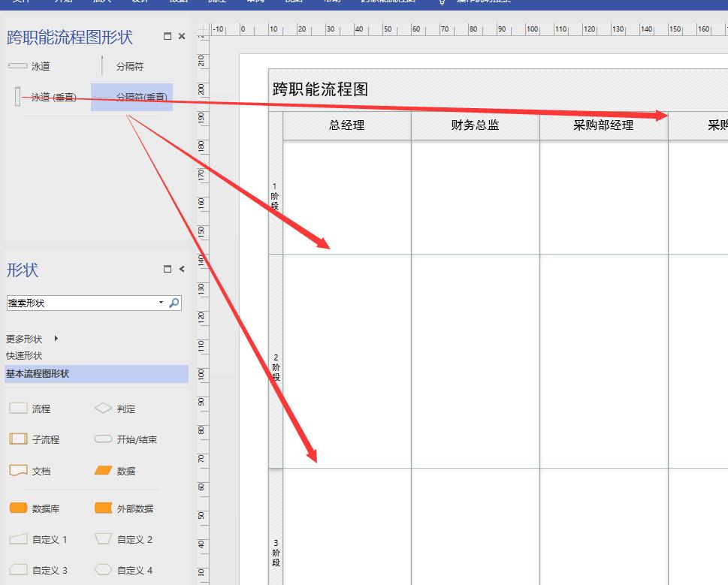Open the search shapes dropdown arrow

click(x=160, y=303)
